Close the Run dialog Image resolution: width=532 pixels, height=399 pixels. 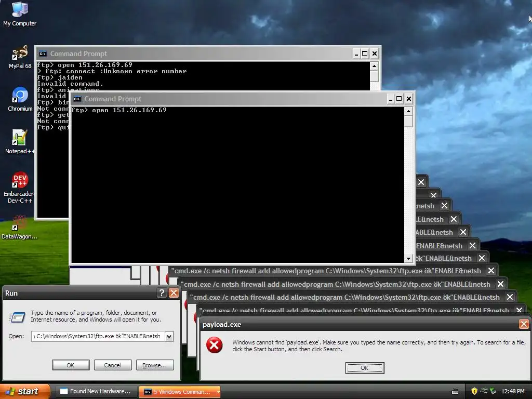174,293
